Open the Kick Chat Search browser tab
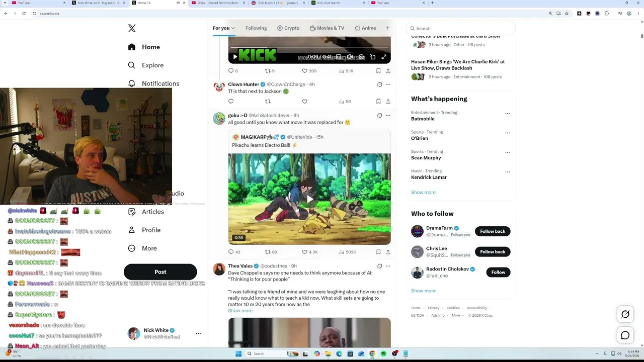The height and width of the screenshot is (362, 644). click(x=337, y=3)
